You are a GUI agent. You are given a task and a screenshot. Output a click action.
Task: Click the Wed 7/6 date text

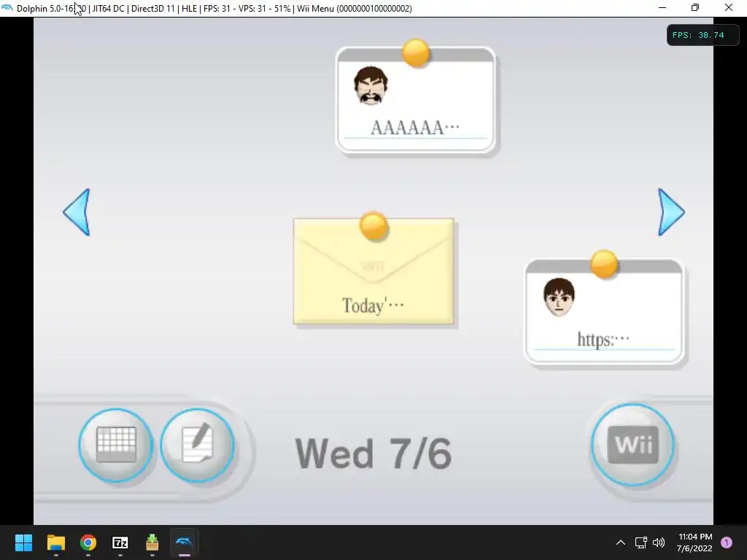(x=373, y=454)
